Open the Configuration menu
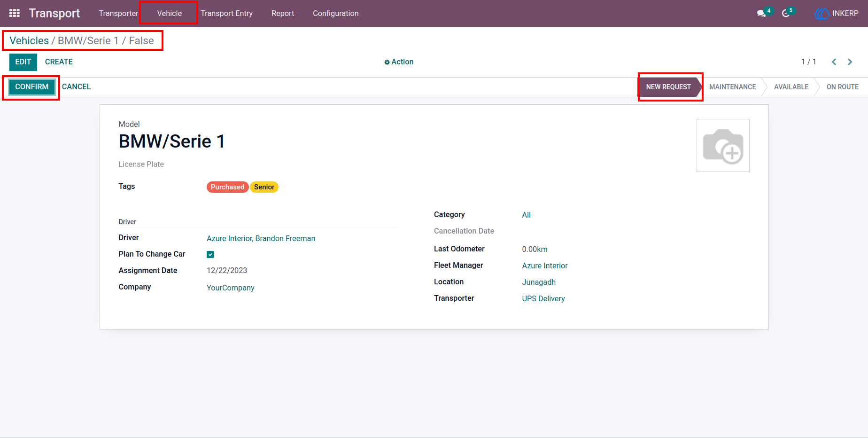This screenshot has width=868, height=438. tap(336, 14)
